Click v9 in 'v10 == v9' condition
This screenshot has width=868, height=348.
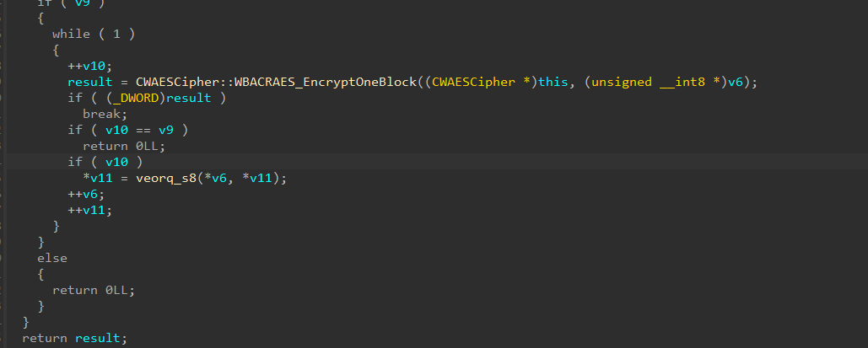click(x=166, y=130)
